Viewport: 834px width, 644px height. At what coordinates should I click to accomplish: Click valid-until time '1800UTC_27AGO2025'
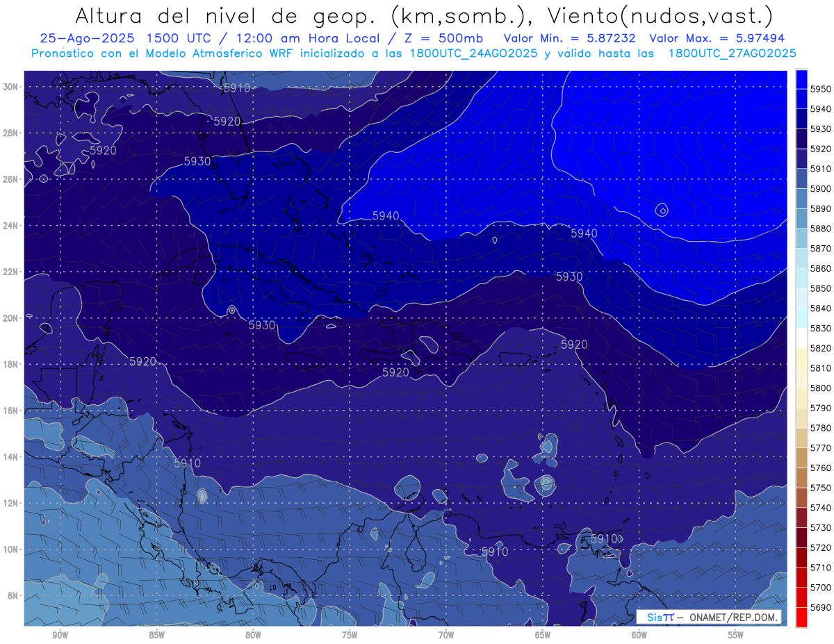[x=732, y=53]
